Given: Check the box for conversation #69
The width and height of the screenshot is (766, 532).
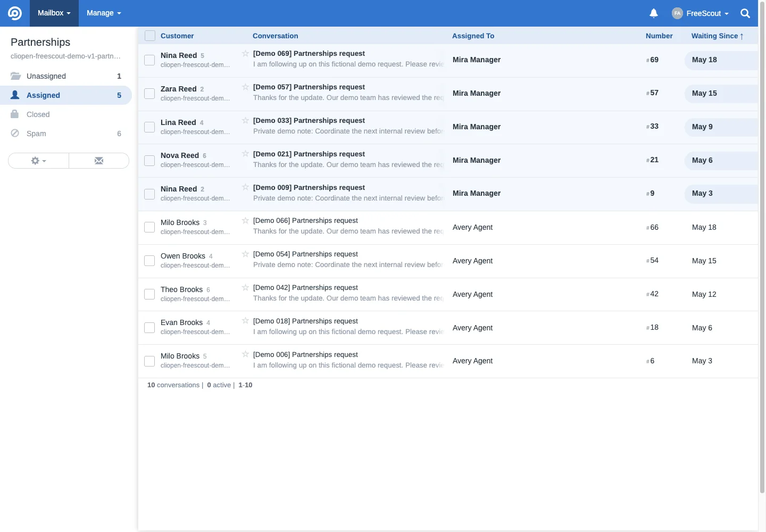Looking at the screenshot, I should pyautogui.click(x=149, y=60).
